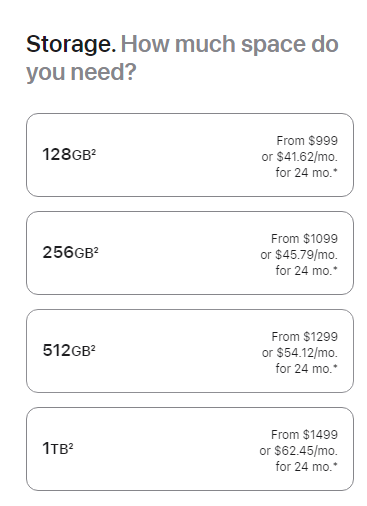The image size is (367, 506).
Task: Open footnote 2 beside 256GB
Action: pos(96,249)
